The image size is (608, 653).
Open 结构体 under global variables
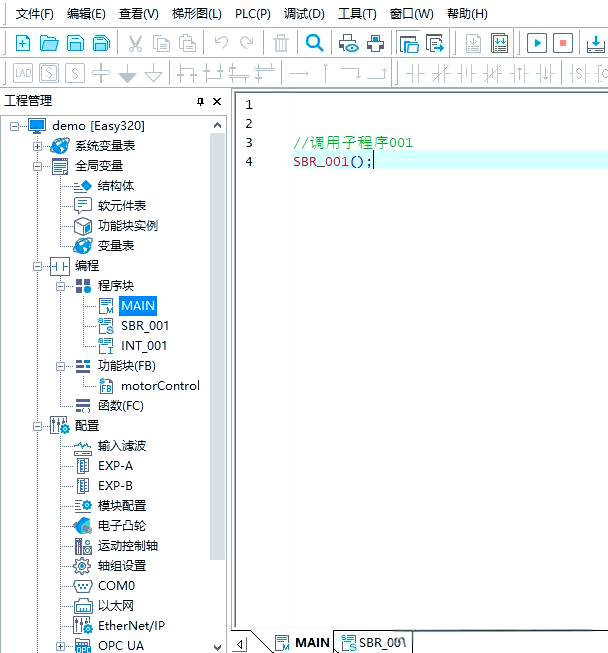(x=116, y=186)
